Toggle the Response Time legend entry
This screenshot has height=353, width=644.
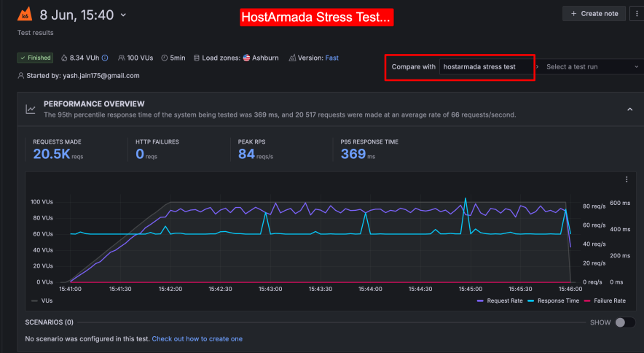553,300
